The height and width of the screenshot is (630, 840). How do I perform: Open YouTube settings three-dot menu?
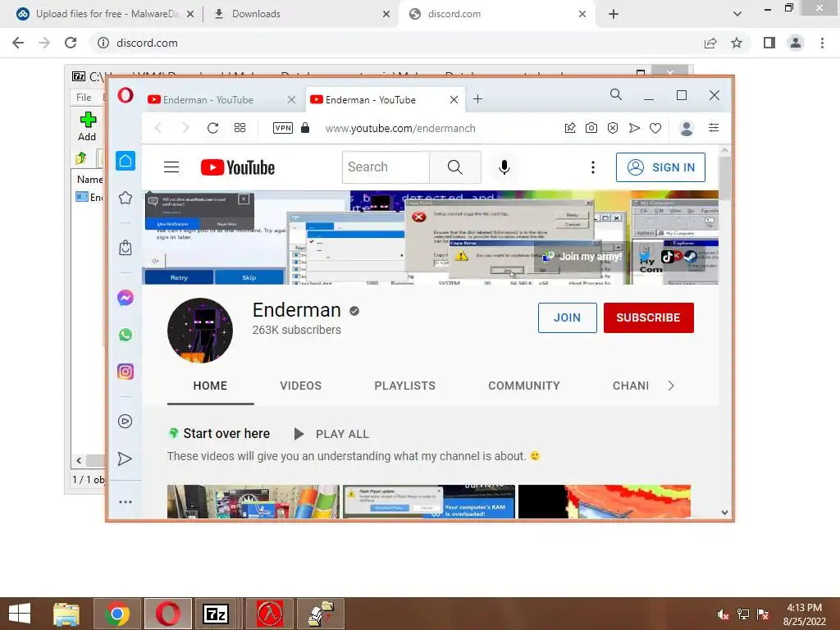tap(592, 167)
